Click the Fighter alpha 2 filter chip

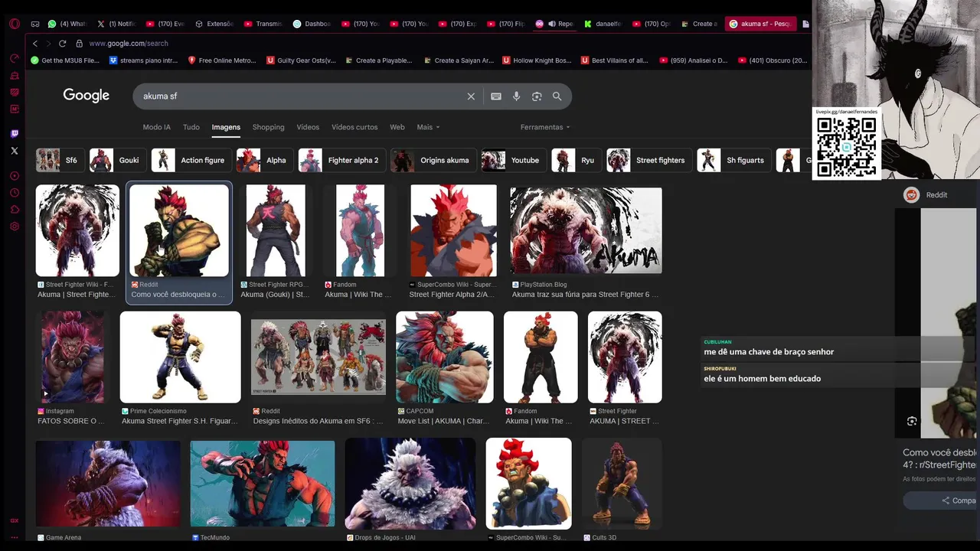(x=341, y=160)
